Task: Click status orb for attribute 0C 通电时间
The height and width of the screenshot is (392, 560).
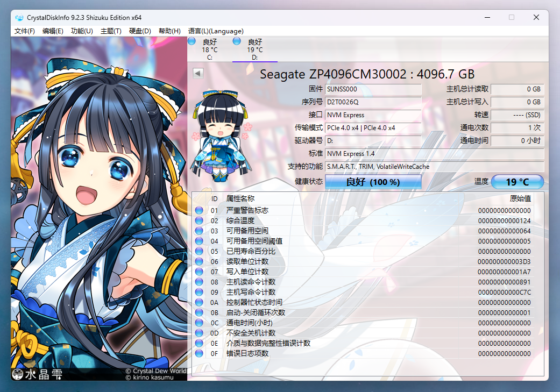Action: 199,323
